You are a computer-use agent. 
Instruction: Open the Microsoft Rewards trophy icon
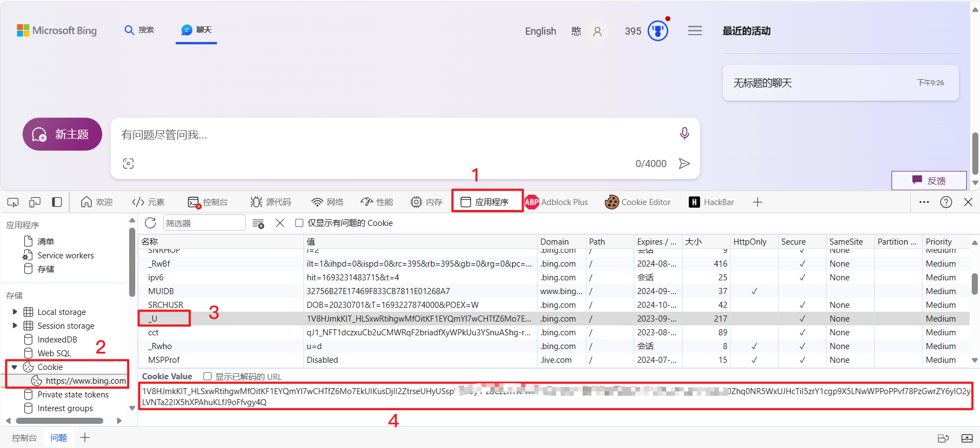coord(657,31)
